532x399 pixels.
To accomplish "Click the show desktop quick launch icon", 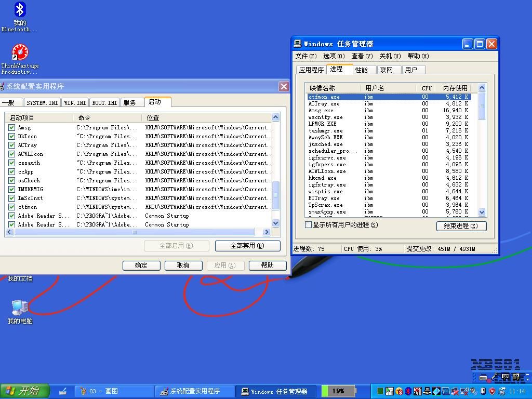I will pos(63,391).
